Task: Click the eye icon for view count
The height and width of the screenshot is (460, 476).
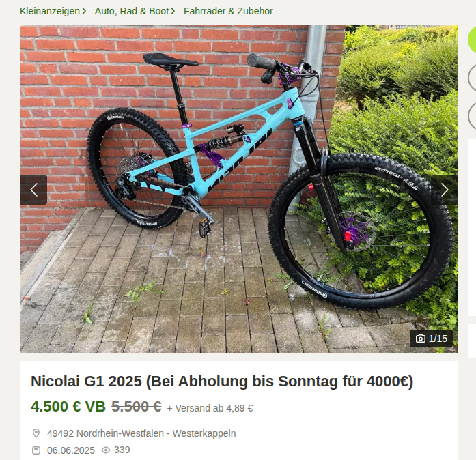Action: click(x=106, y=450)
